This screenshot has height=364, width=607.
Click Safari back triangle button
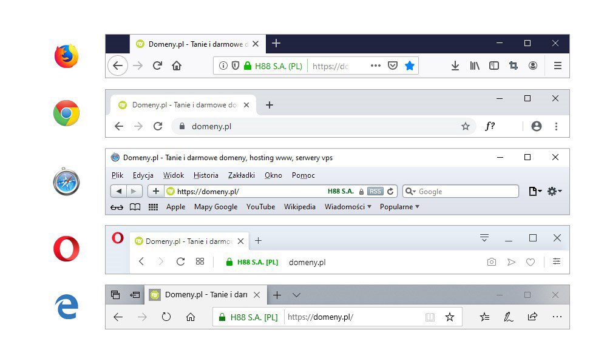coord(119,191)
